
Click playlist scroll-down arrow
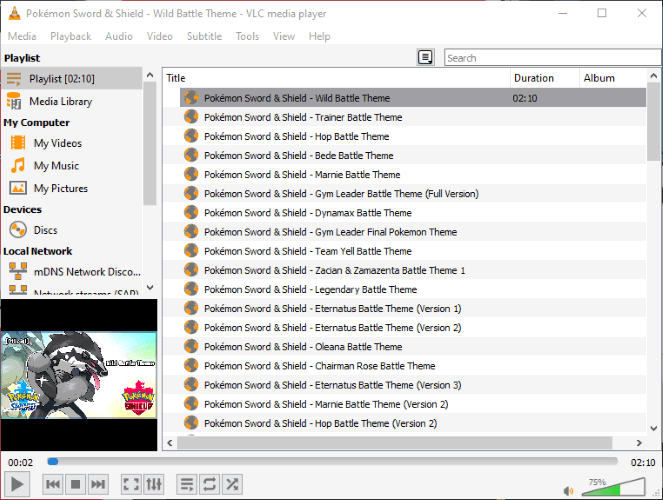coord(654,428)
